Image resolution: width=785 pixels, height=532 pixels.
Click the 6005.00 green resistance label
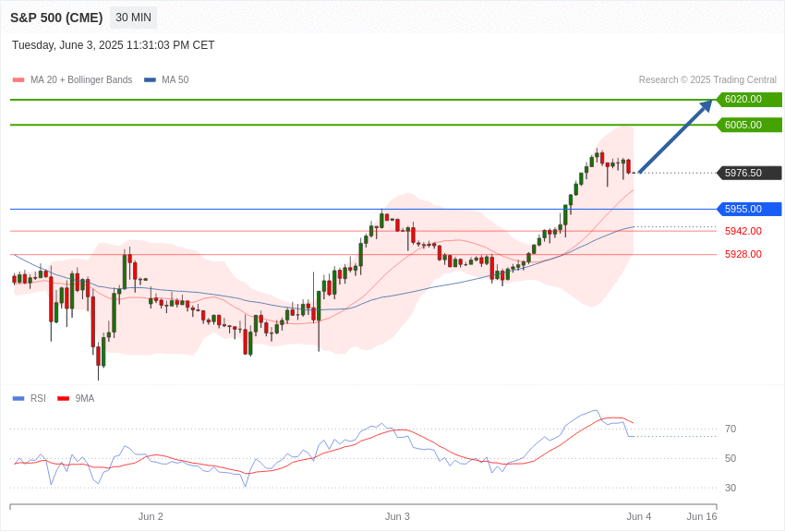(x=750, y=125)
